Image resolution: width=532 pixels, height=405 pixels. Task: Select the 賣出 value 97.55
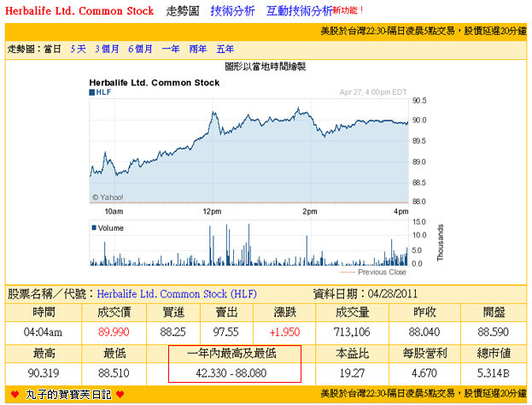[226, 332]
